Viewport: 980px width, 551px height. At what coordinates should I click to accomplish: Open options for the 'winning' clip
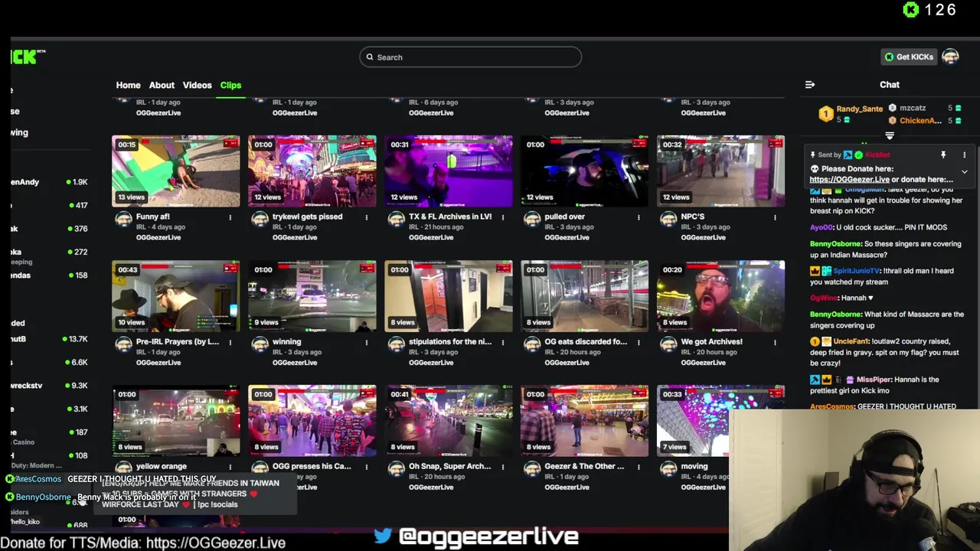(x=366, y=342)
